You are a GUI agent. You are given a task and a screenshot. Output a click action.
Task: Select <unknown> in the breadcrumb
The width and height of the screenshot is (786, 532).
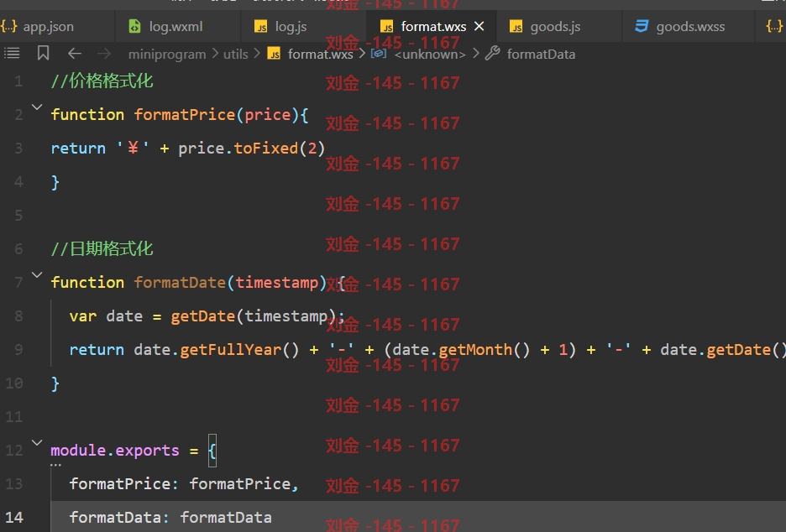click(x=430, y=54)
